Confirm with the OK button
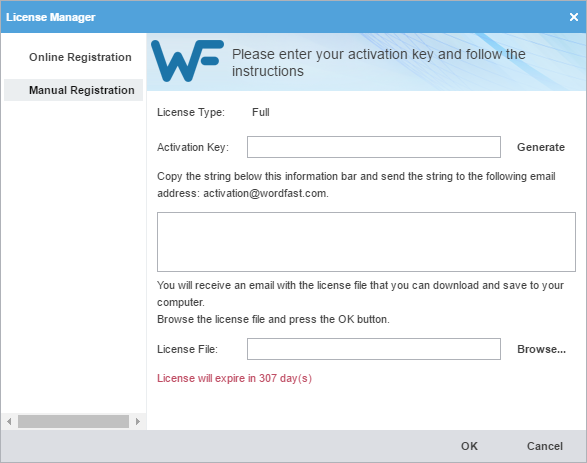587x463 pixels. pos(469,446)
